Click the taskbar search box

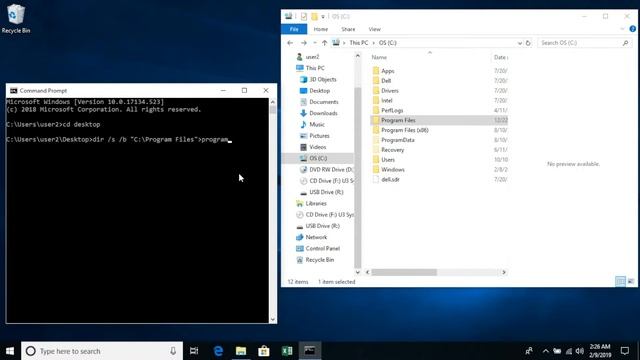[x=102, y=351]
